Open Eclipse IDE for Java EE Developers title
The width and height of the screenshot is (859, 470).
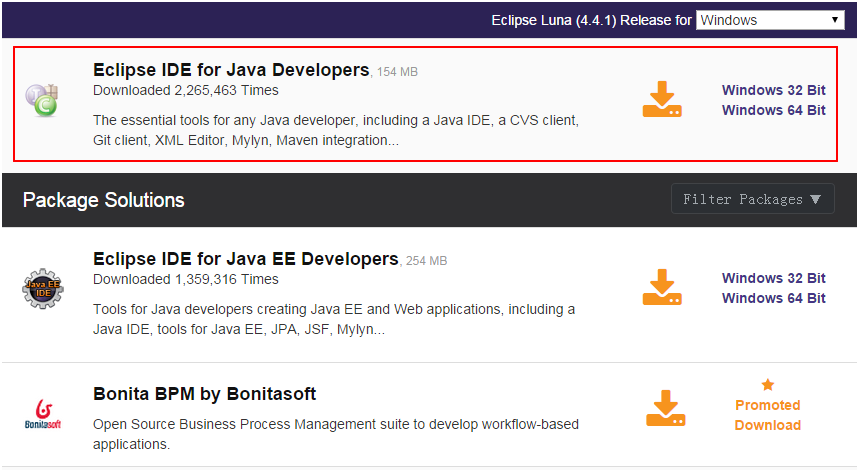tap(245, 259)
